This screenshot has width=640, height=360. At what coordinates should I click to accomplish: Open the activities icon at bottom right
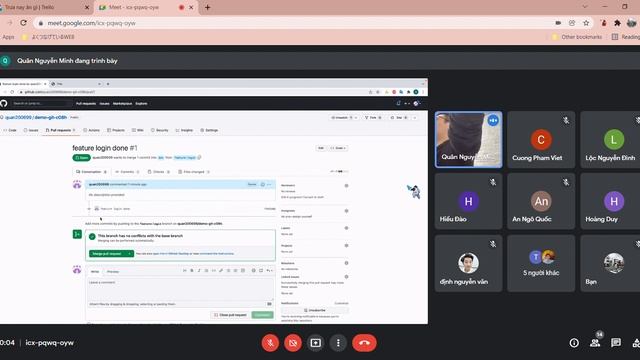(636, 343)
